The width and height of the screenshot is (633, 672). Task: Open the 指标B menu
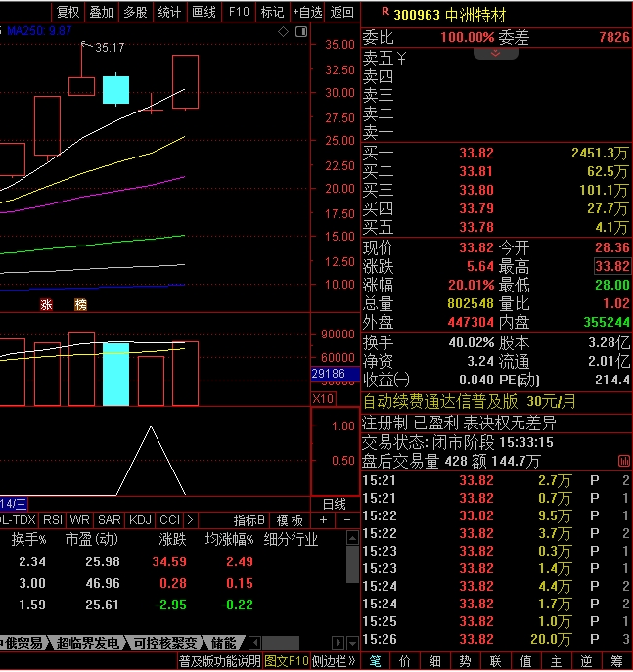249,520
